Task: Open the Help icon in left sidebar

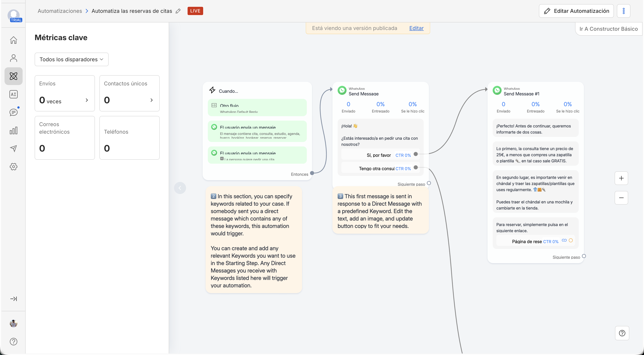Action: click(14, 341)
